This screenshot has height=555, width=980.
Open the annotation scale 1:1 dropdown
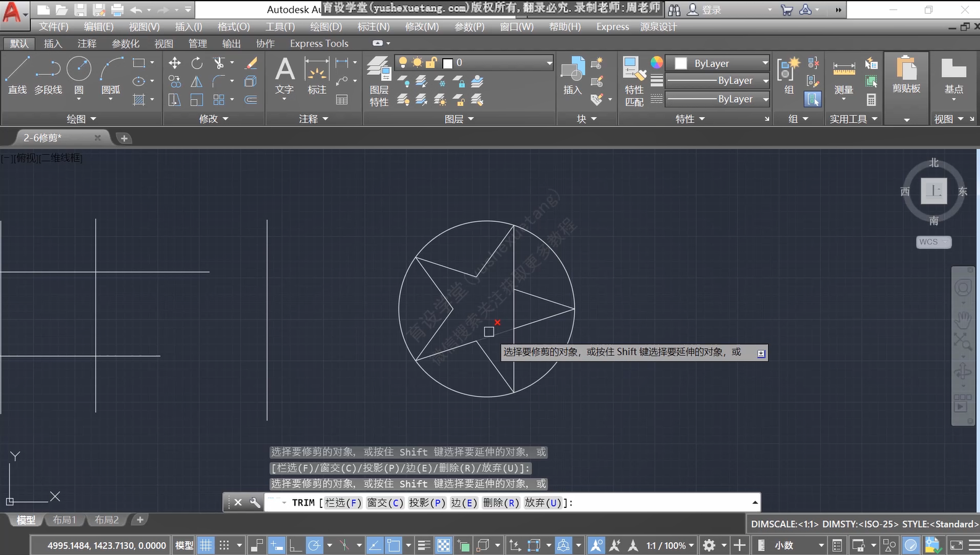[x=670, y=545]
